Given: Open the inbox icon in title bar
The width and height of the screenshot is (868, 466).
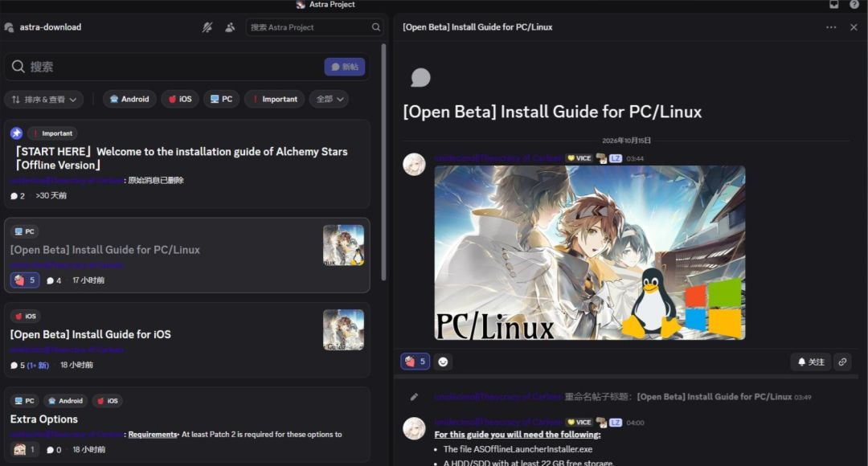Looking at the screenshot, I should click(833, 5).
